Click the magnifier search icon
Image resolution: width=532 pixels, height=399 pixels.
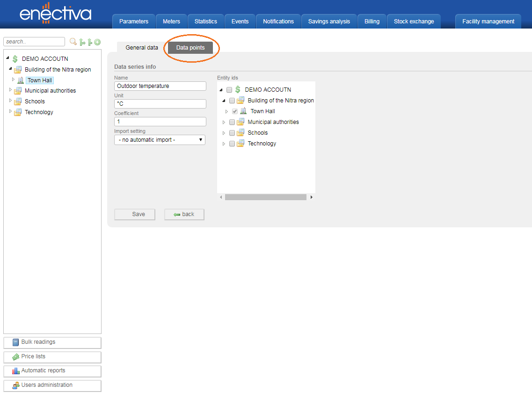click(73, 42)
